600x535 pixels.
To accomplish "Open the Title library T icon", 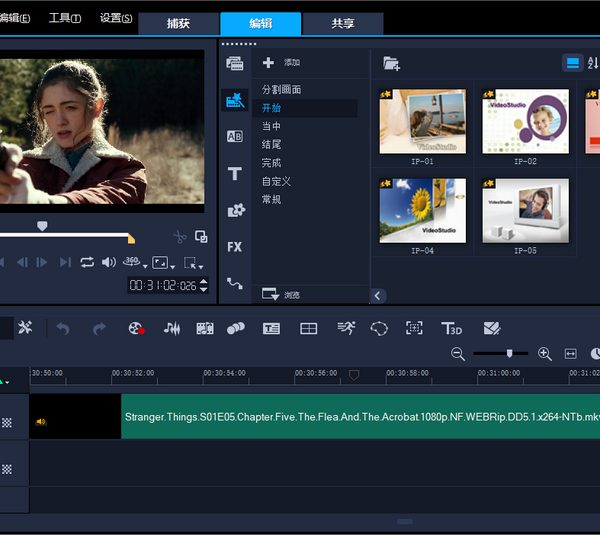I will (x=234, y=174).
